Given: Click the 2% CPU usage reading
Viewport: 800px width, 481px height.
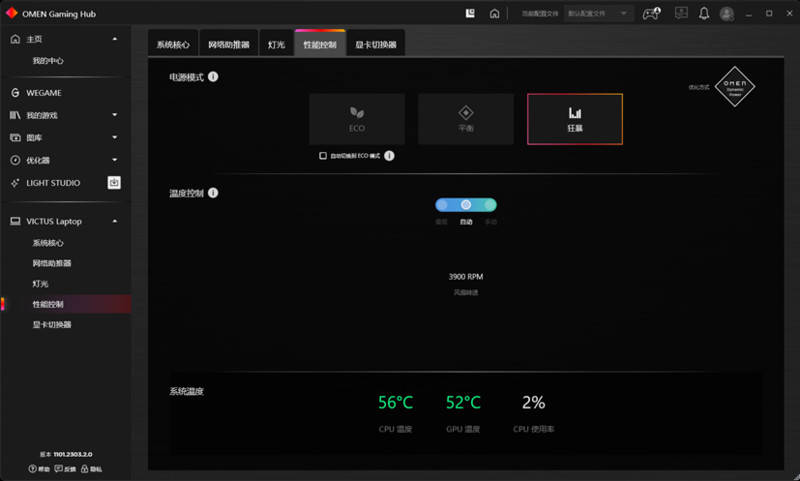Looking at the screenshot, I should click(534, 402).
